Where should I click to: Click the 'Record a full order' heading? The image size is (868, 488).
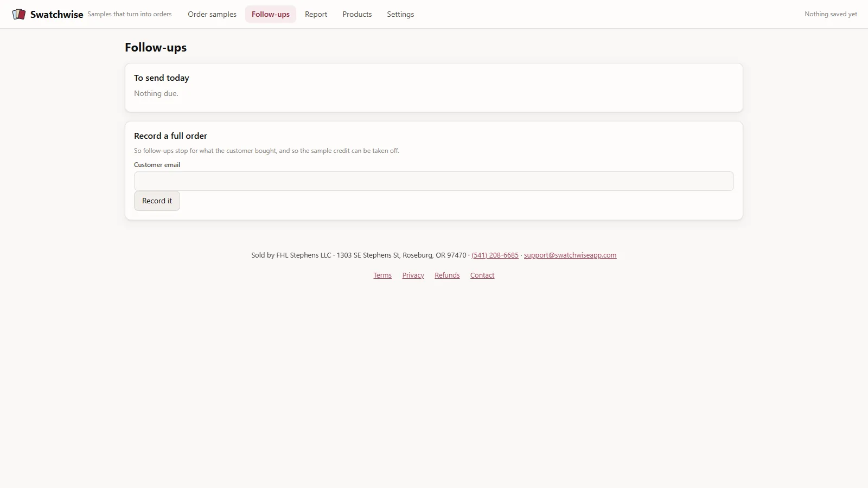(x=170, y=136)
